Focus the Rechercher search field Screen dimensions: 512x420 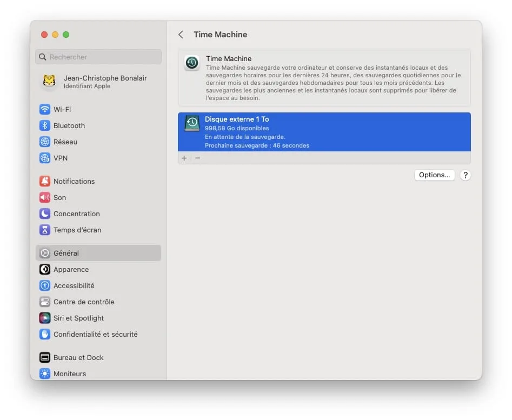point(98,57)
